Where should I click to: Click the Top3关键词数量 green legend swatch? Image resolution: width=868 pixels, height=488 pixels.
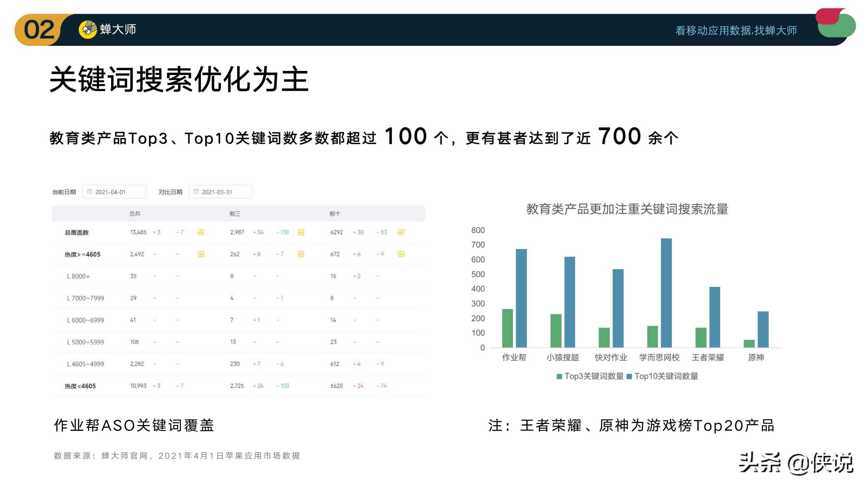click(x=559, y=376)
